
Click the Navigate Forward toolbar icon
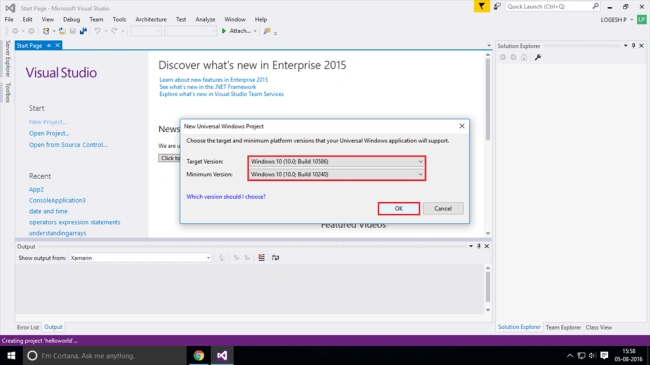pos(31,31)
